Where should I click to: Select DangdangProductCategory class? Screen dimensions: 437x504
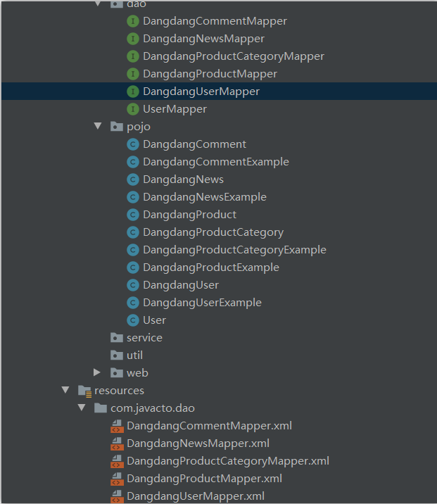(213, 232)
